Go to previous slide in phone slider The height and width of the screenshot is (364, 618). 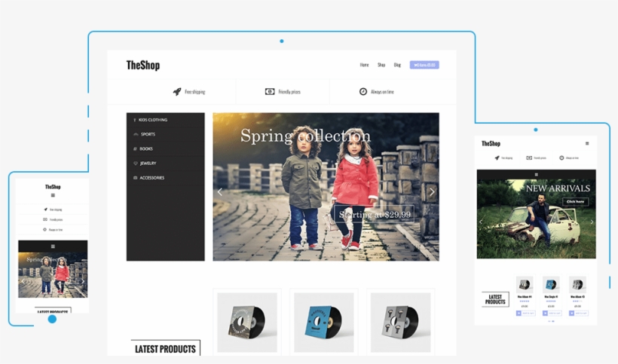[x=23, y=281]
